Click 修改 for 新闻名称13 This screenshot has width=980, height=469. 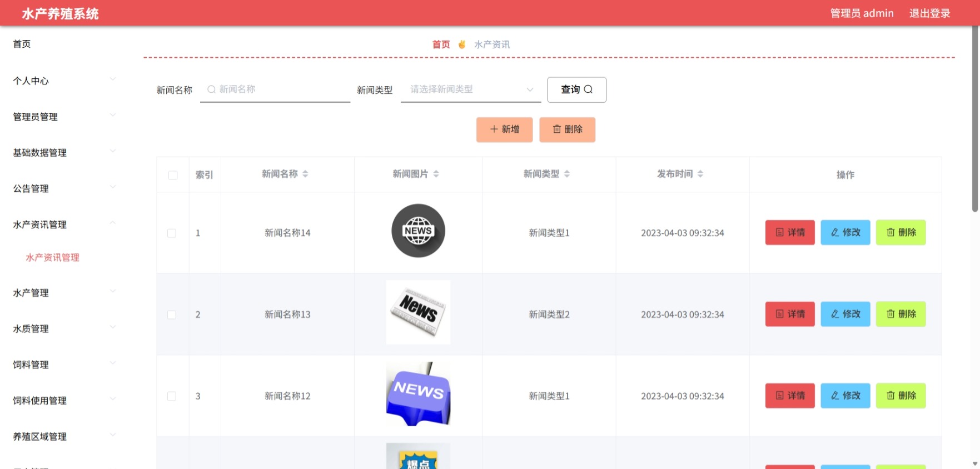pos(845,314)
